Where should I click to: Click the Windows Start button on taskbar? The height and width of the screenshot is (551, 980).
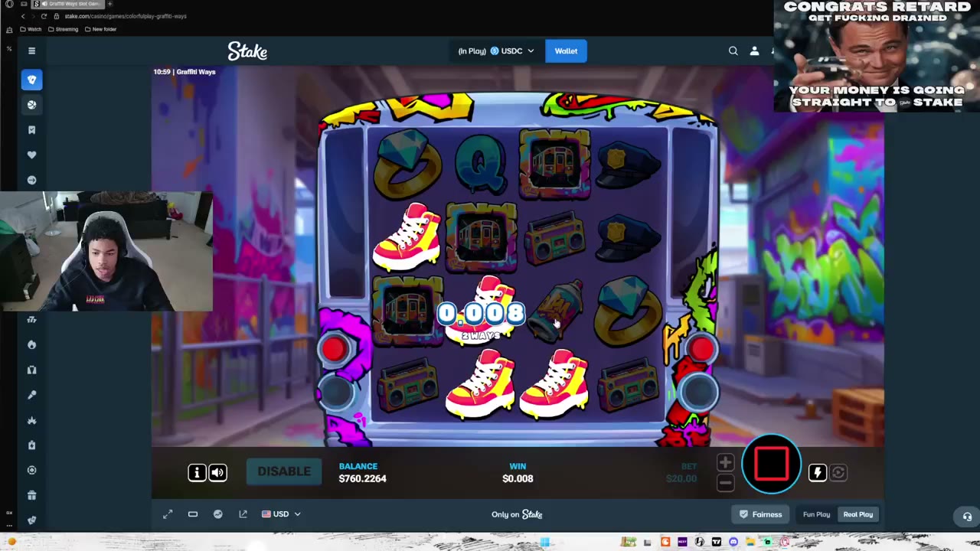[x=544, y=542]
